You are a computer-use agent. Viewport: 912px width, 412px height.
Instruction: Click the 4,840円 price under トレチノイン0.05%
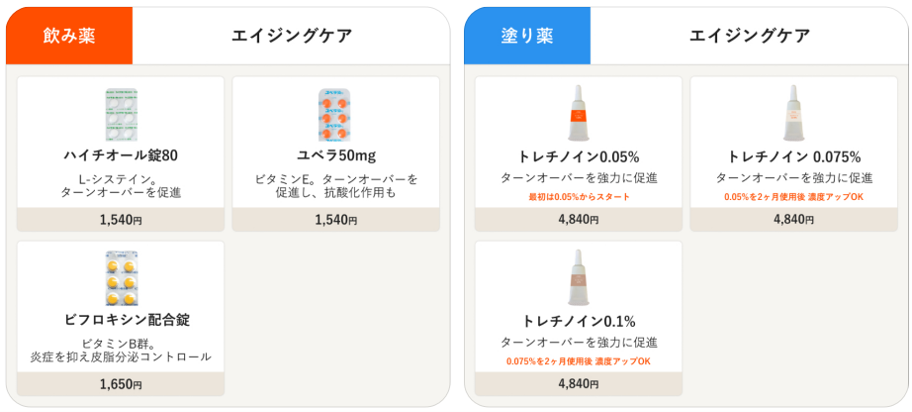click(x=578, y=219)
